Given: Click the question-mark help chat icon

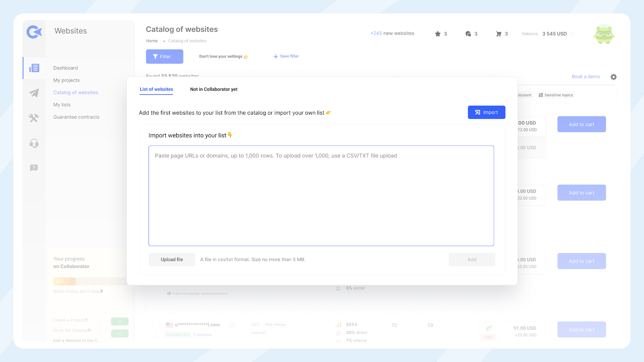Looking at the screenshot, I should 34,168.
